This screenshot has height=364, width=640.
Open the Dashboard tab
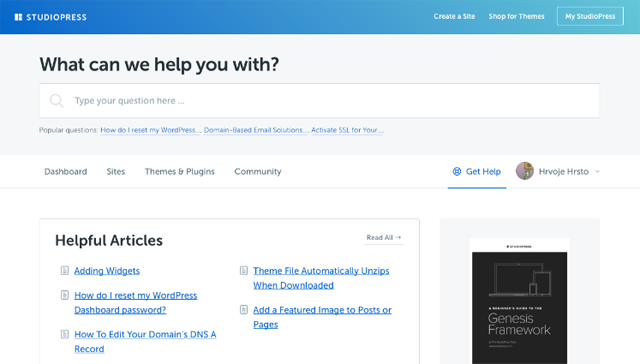[x=66, y=171]
